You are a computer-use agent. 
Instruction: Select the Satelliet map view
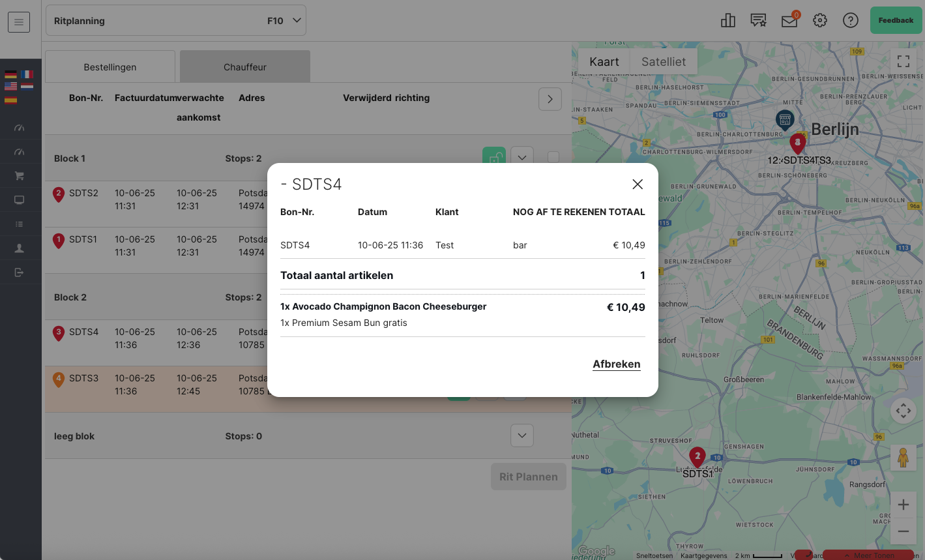(664, 62)
